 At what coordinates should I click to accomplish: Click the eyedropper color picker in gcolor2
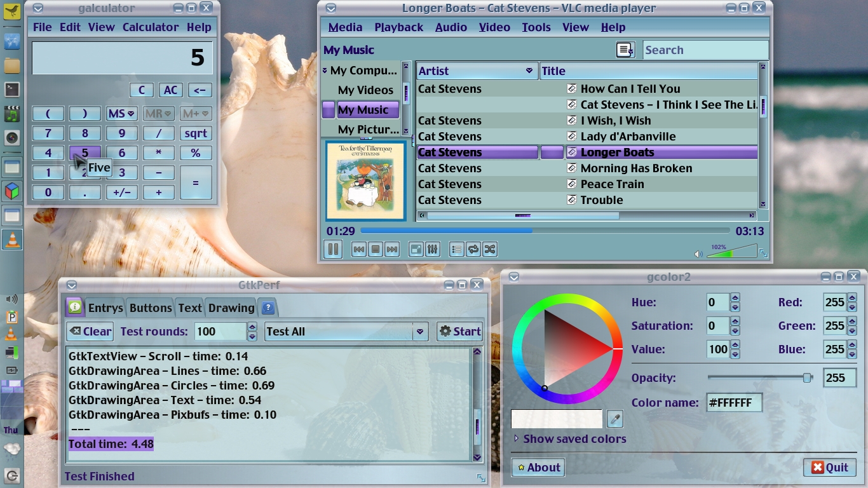coord(614,419)
